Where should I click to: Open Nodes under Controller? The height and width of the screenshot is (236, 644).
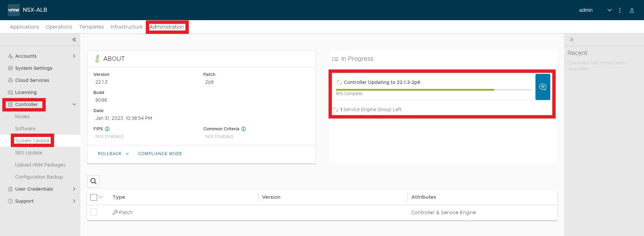[23, 116]
